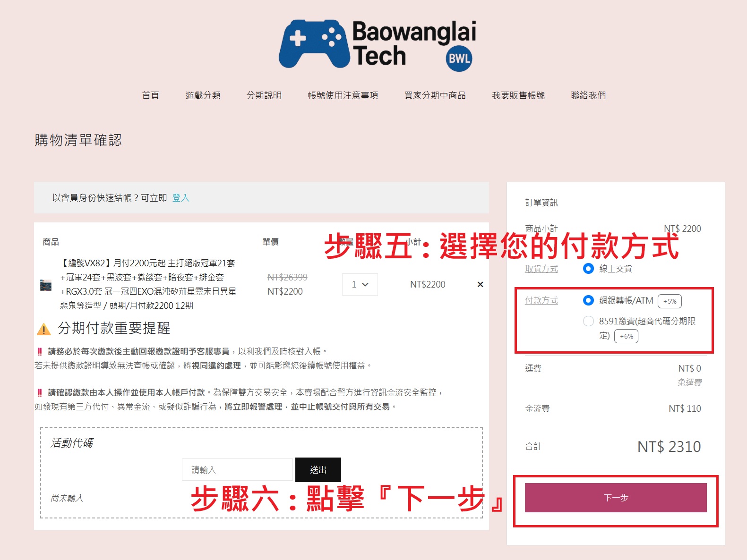
Task: Open 買家分期中商品 page
Action: coord(435,95)
